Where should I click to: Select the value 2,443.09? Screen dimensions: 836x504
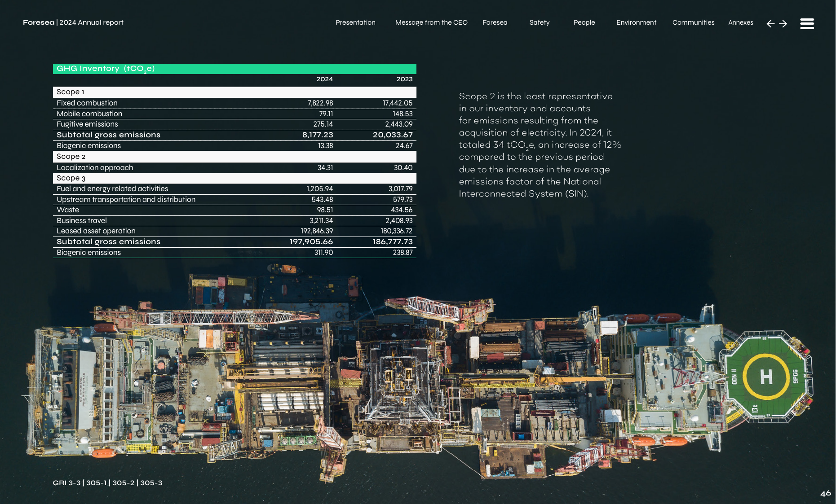click(x=399, y=124)
